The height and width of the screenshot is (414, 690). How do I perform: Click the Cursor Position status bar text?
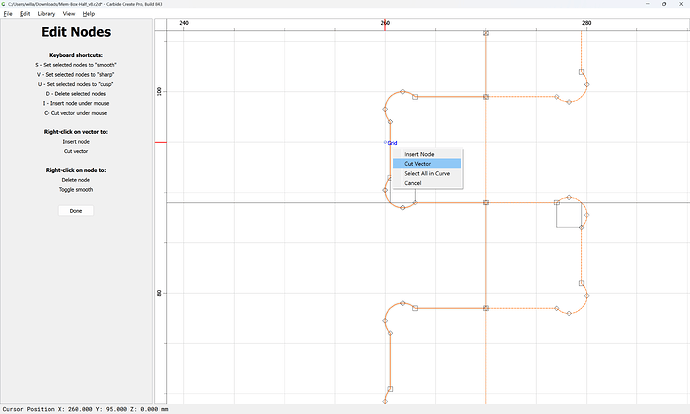click(x=85, y=409)
